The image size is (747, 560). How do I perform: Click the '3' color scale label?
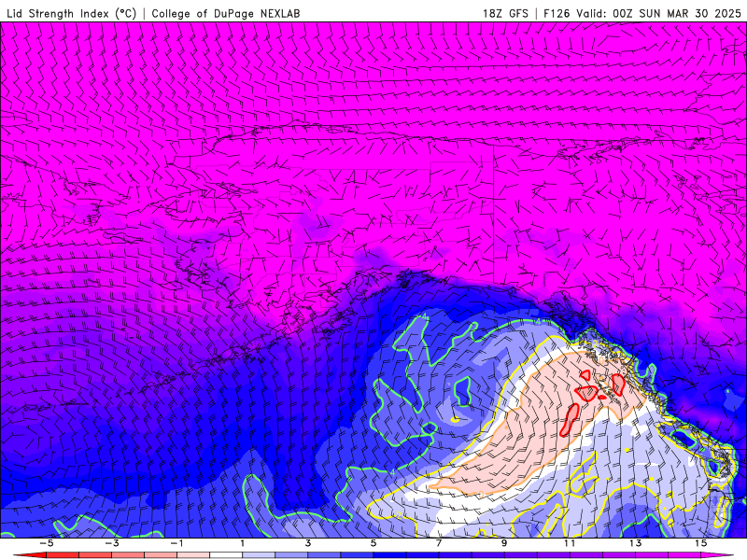click(x=308, y=543)
